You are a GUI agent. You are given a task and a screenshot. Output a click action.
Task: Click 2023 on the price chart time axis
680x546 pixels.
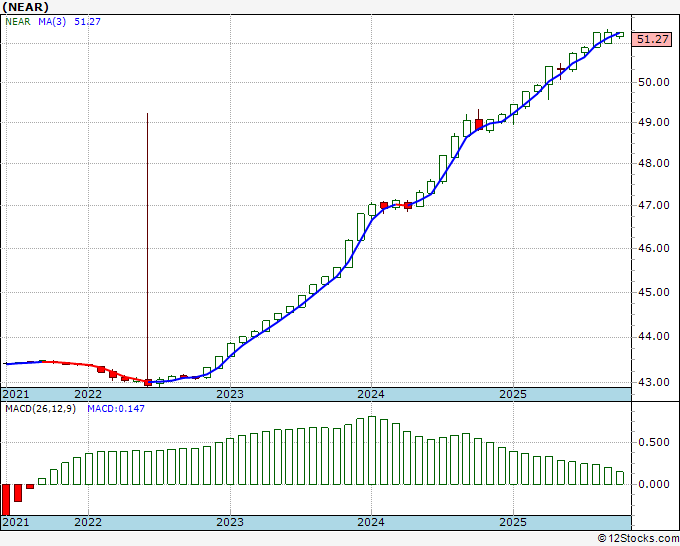[x=230, y=394]
